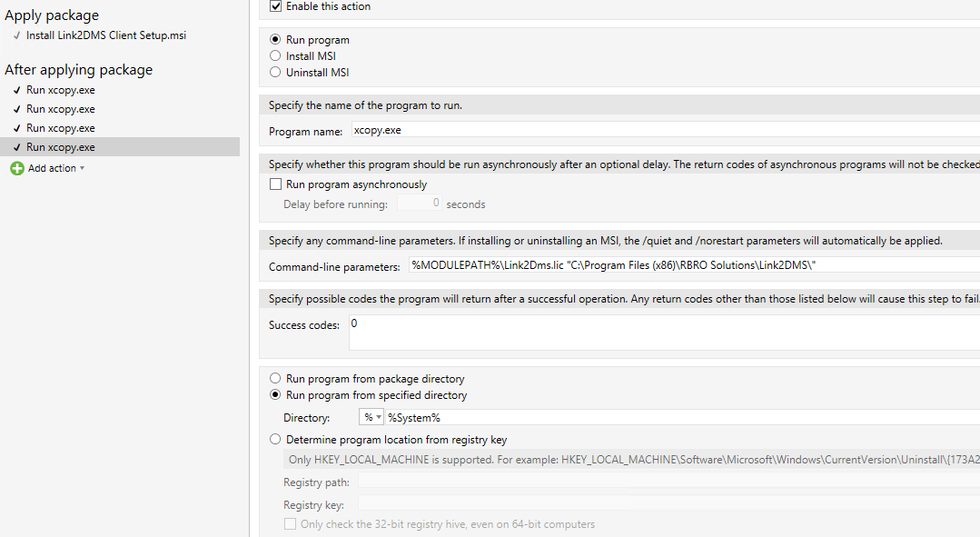Expand the Add action dropdown arrow
This screenshot has width=980, height=537.
point(82,168)
